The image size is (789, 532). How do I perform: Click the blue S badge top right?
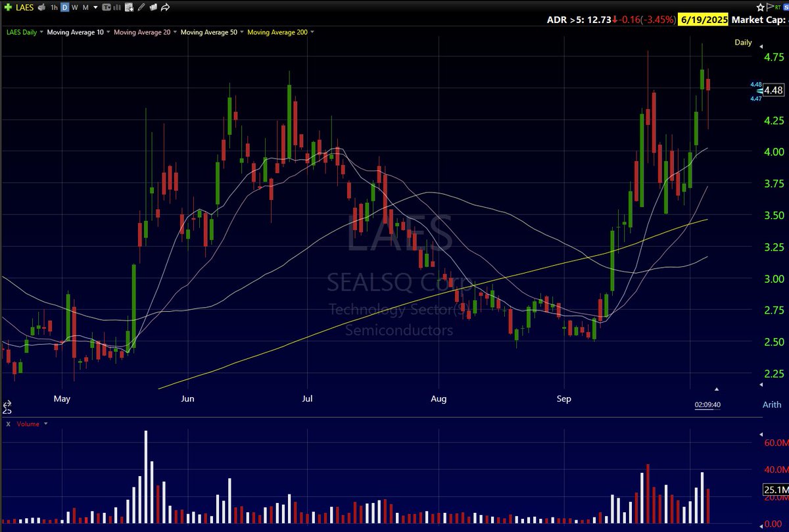(x=786, y=7)
